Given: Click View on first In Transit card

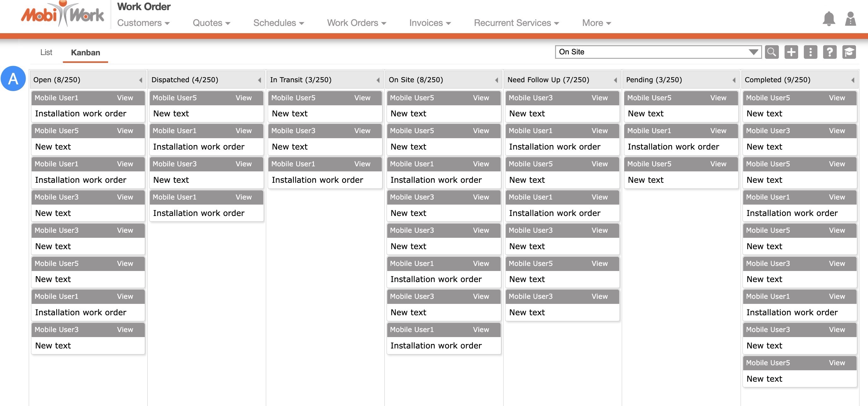Looking at the screenshot, I should 362,98.
